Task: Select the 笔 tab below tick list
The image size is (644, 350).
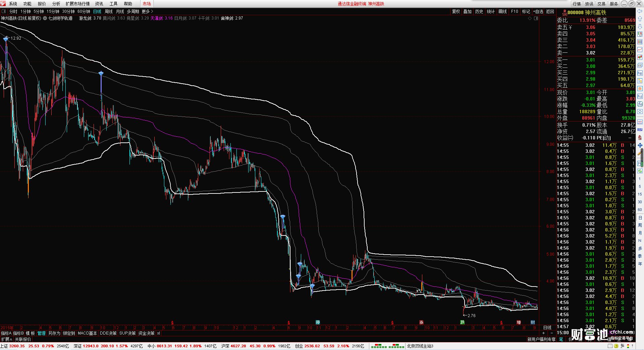Action: tap(561, 339)
